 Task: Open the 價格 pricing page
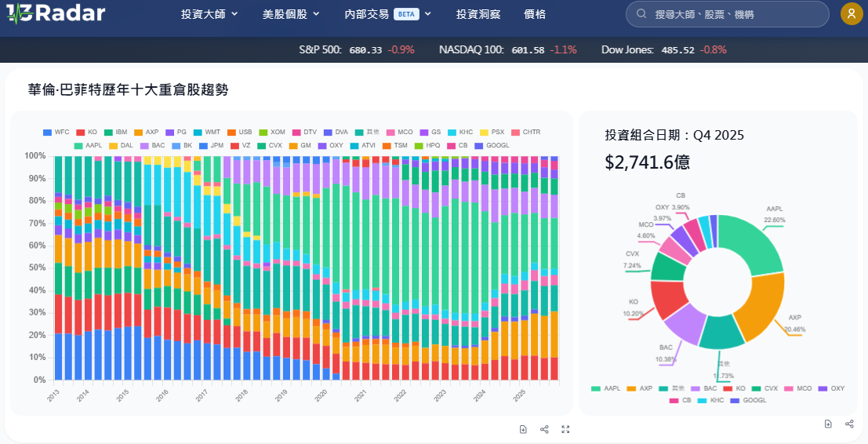pos(535,14)
